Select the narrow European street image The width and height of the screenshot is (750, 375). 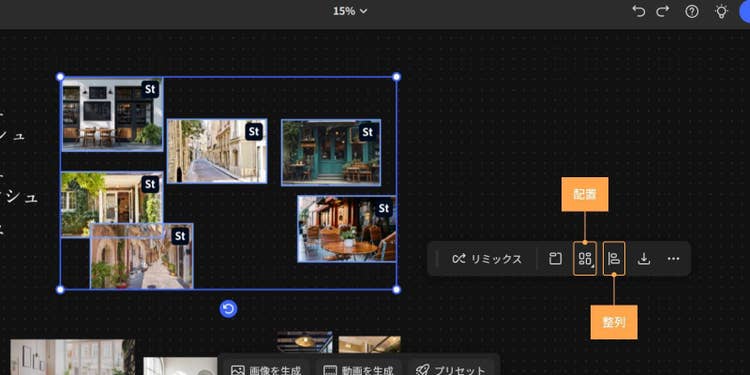[x=217, y=151]
